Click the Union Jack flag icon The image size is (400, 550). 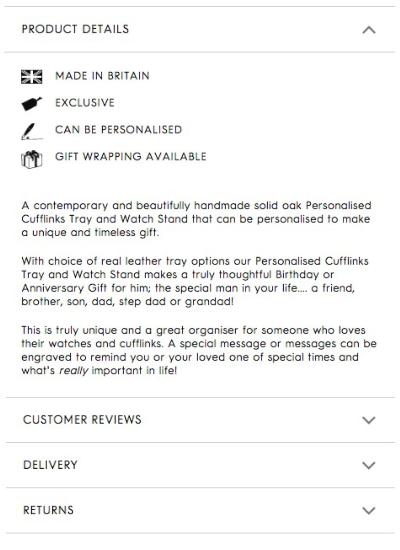[x=32, y=77]
